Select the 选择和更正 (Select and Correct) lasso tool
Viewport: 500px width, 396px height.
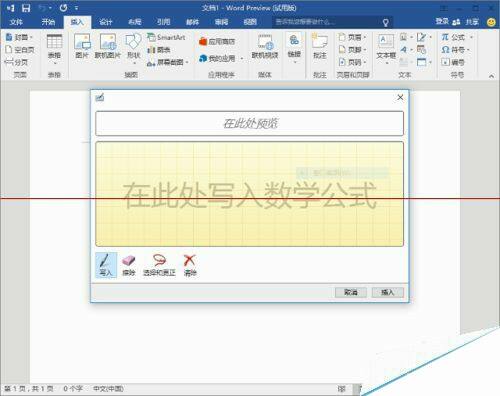click(159, 265)
